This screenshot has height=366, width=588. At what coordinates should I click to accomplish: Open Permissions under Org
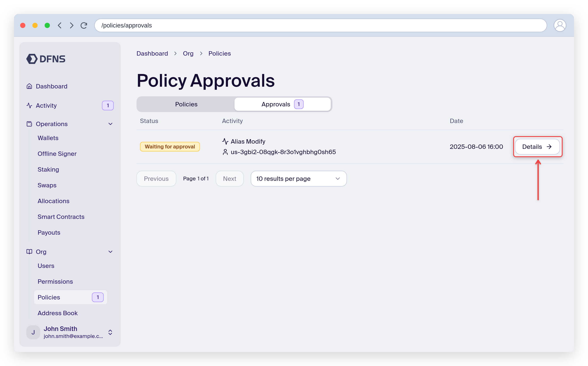[x=55, y=282]
